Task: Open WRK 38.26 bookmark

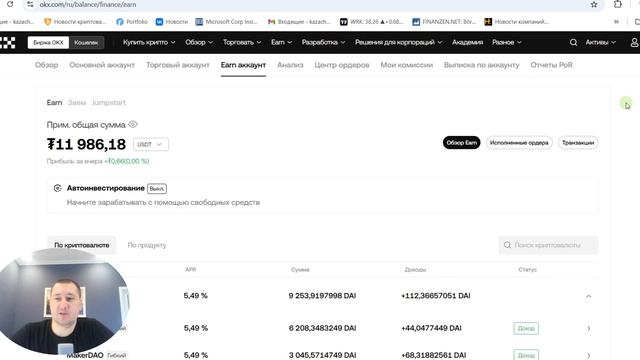Action: [371, 22]
